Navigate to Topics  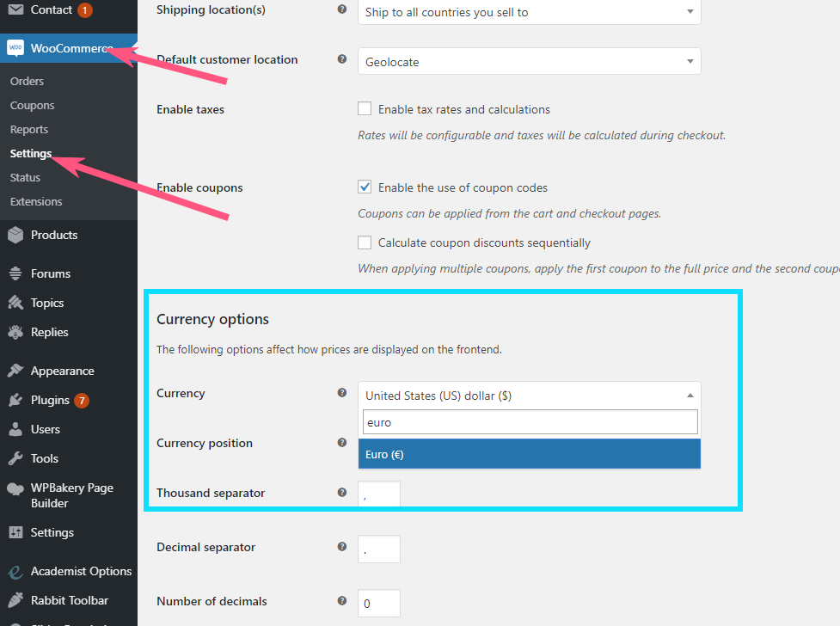47,303
